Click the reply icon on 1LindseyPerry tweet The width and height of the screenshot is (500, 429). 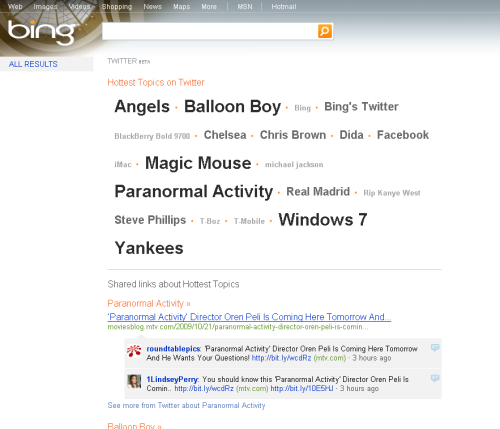point(435,378)
